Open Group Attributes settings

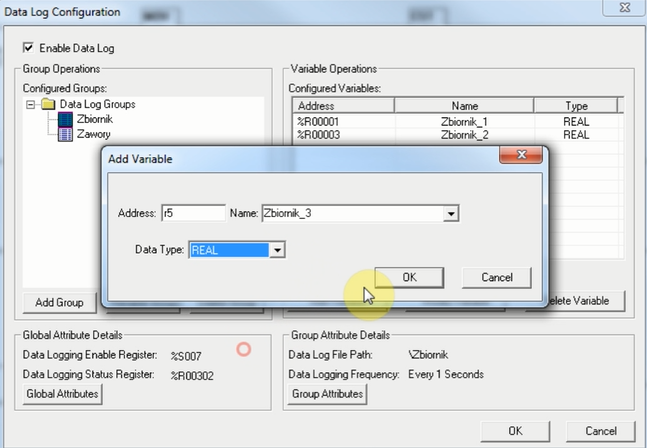(x=327, y=394)
